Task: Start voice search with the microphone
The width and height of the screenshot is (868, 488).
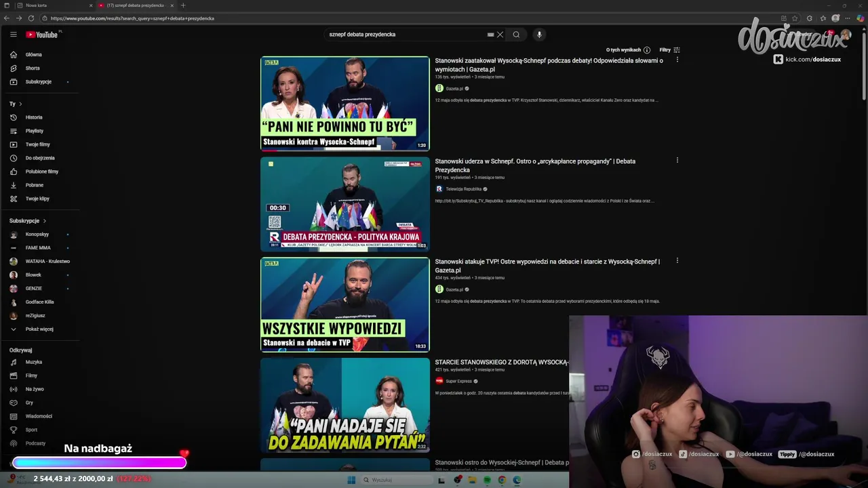Action: (x=539, y=35)
